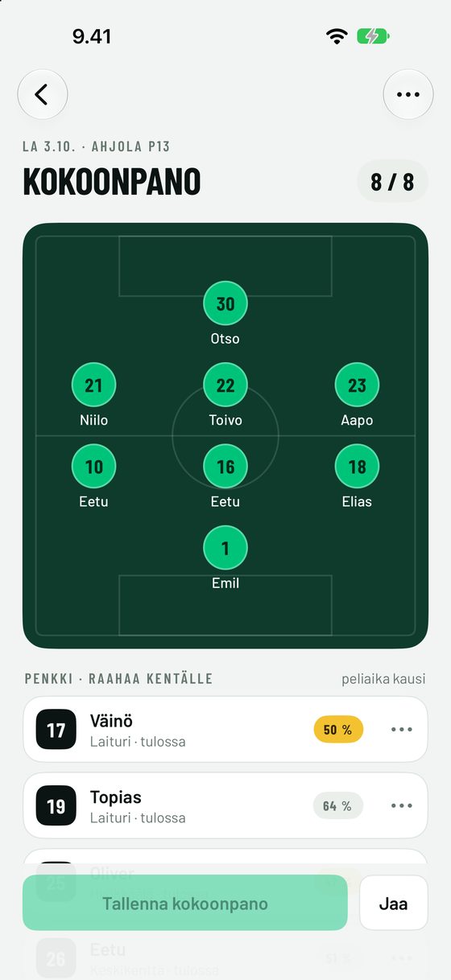Viewport: 451px width, 980px height.
Task: Select player 30 Otso on the pitch
Action: click(x=225, y=314)
